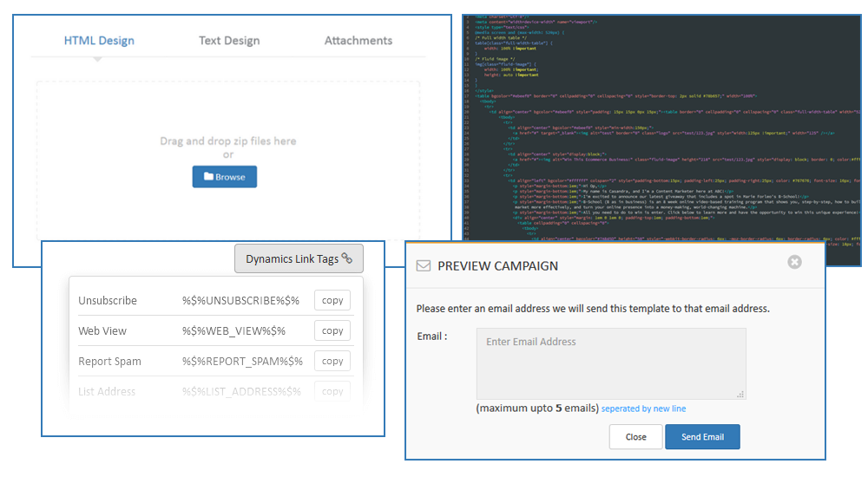This screenshot has width=868, height=477.
Task: Open the Text Design tab
Action: (229, 41)
